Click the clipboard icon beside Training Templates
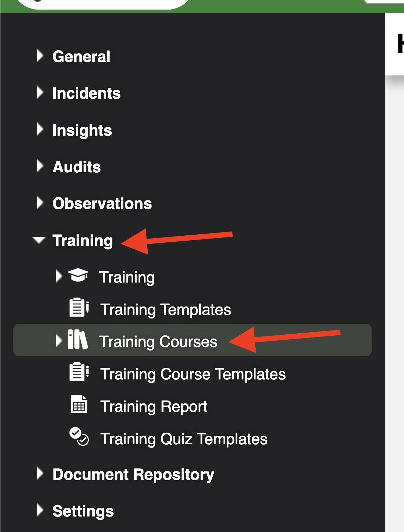 [x=79, y=308]
